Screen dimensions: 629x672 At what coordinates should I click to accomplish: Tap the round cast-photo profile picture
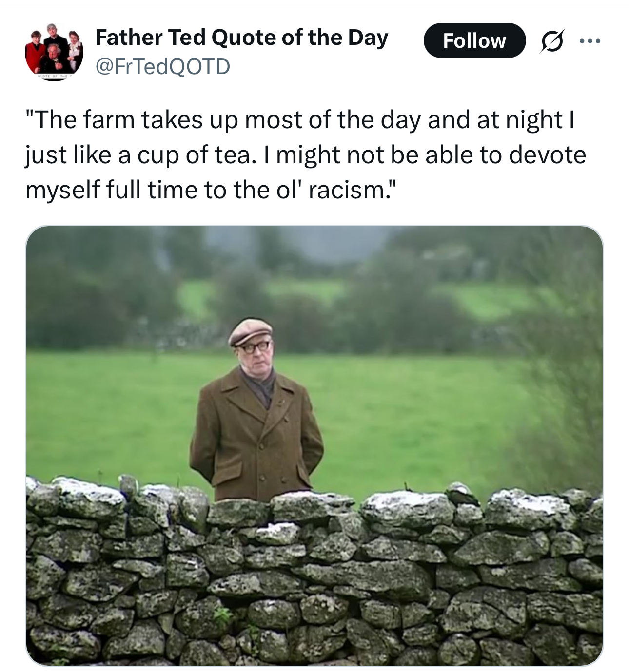(54, 52)
